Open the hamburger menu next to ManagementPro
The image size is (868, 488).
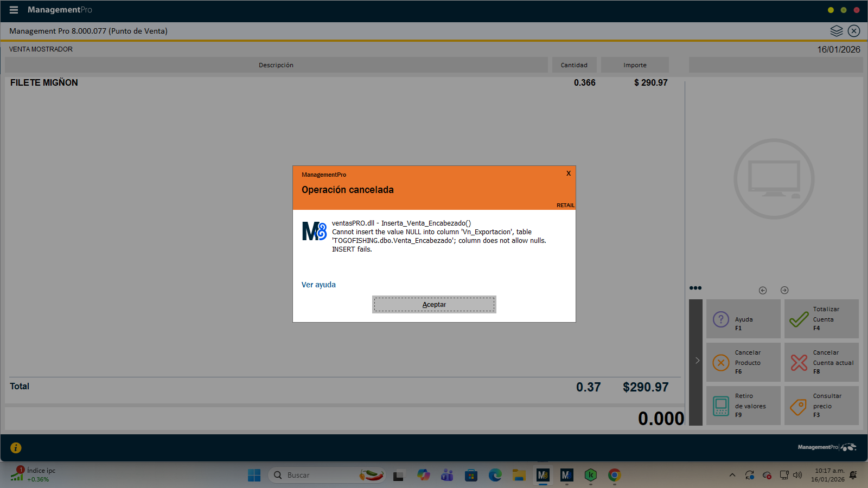[14, 10]
